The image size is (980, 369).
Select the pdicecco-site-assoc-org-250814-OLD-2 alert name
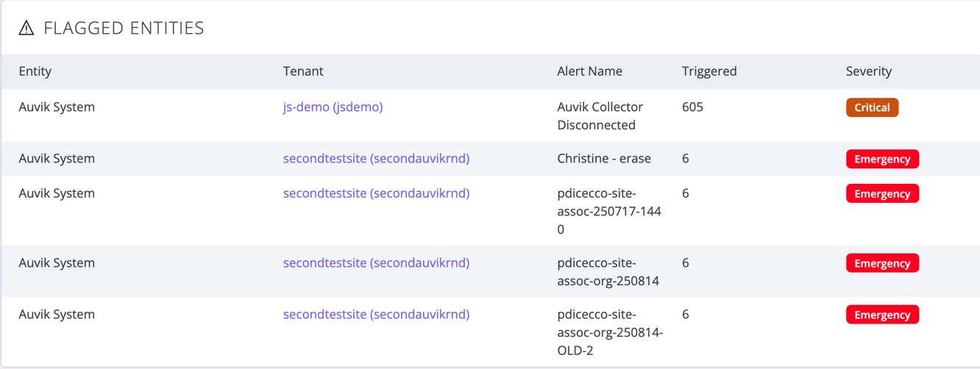click(x=610, y=332)
